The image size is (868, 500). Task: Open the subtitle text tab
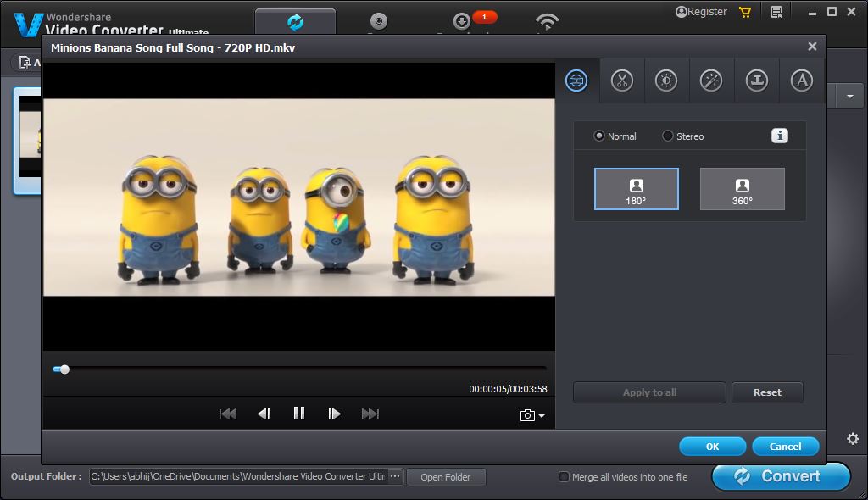tap(801, 81)
